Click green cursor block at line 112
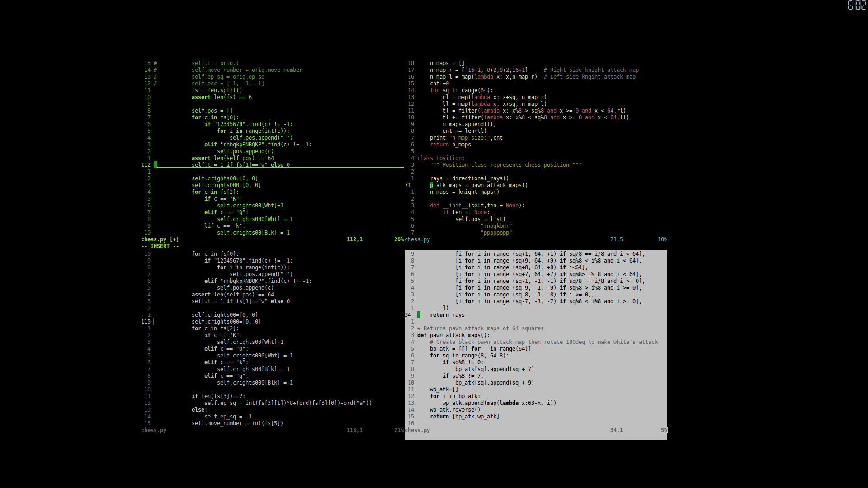This screenshot has width=868, height=488. click(155, 165)
